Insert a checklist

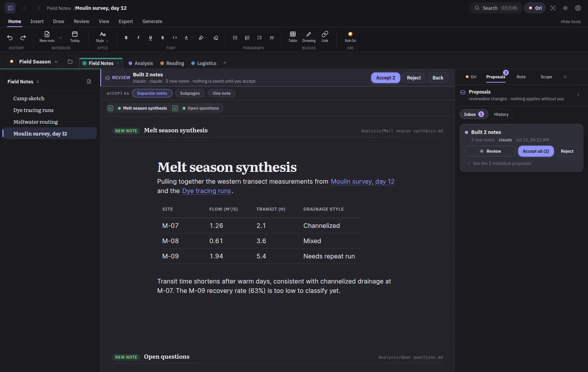pyautogui.click(x=260, y=38)
